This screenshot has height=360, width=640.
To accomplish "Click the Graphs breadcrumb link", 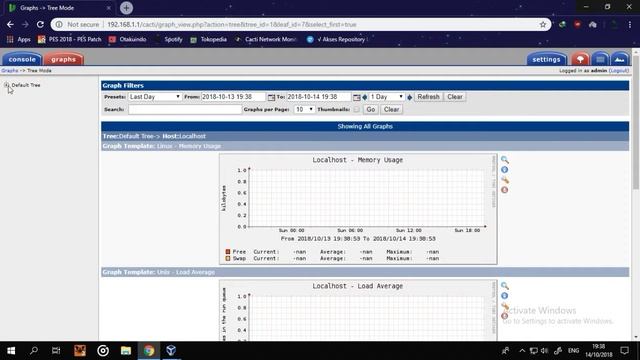I will coord(9,71).
